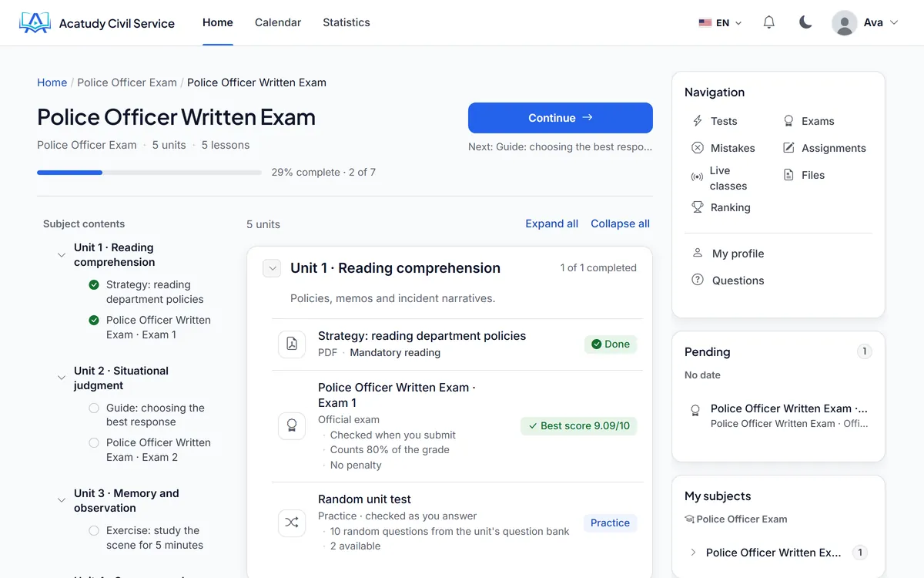
Task: Click ribbon icon in Pending card
Action: pos(695,411)
